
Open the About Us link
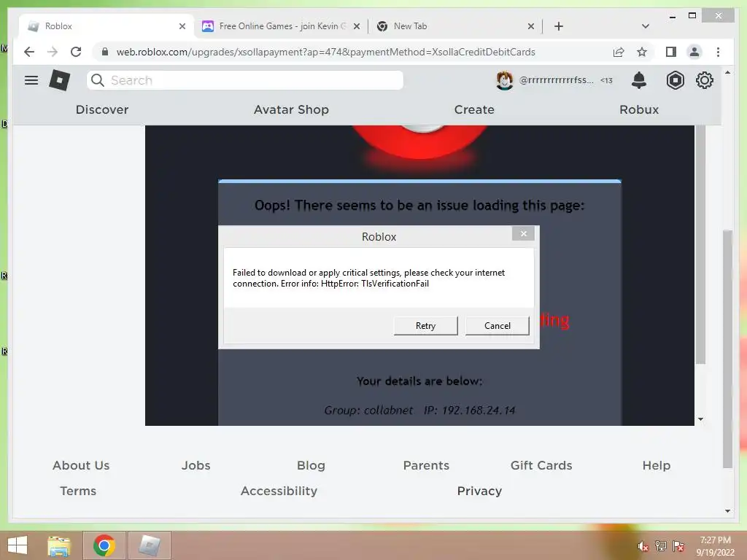click(x=81, y=465)
